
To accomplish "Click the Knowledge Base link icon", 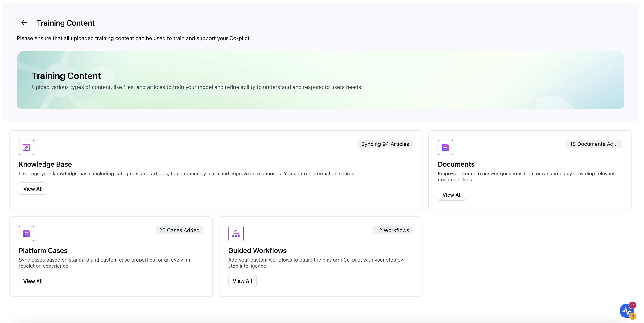I will 26,147.
